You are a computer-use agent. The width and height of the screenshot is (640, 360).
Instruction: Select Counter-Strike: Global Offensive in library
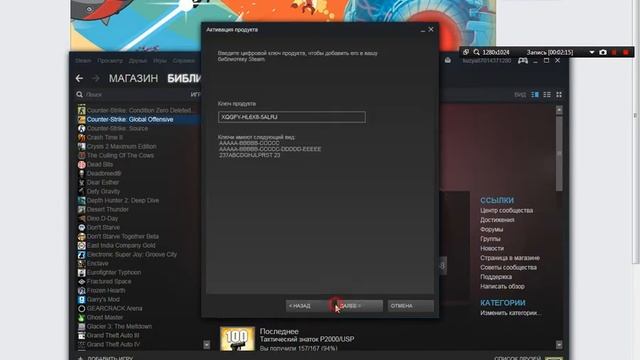click(x=138, y=120)
